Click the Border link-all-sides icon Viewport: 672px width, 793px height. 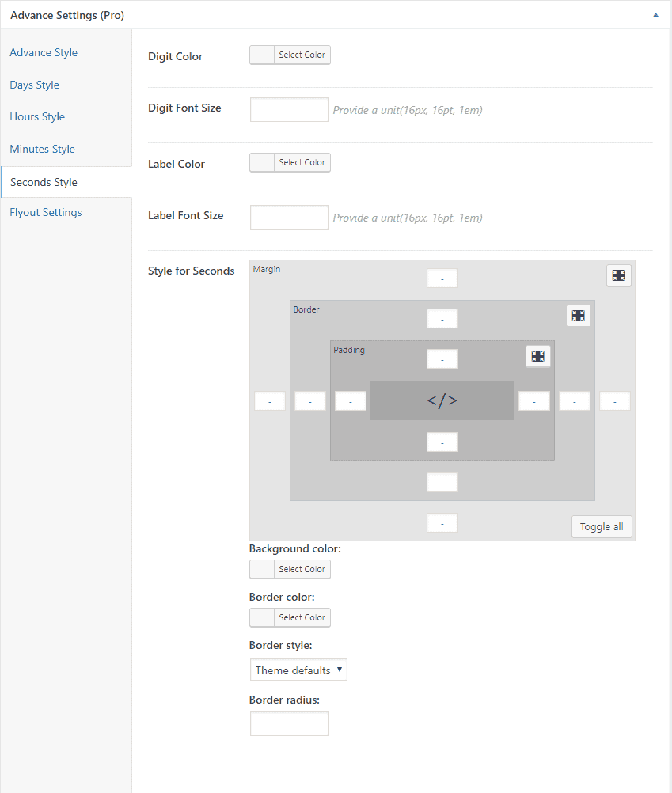[x=579, y=316]
